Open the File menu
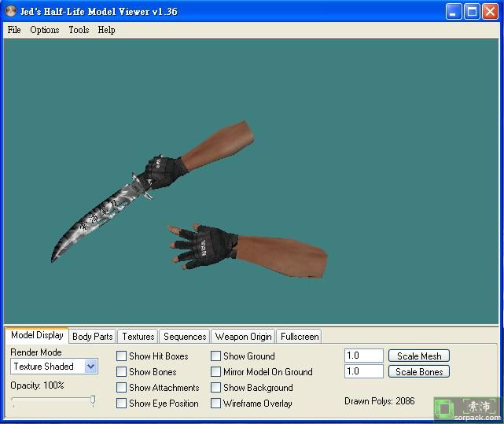Screen dimensions: 504x424 (x=14, y=30)
